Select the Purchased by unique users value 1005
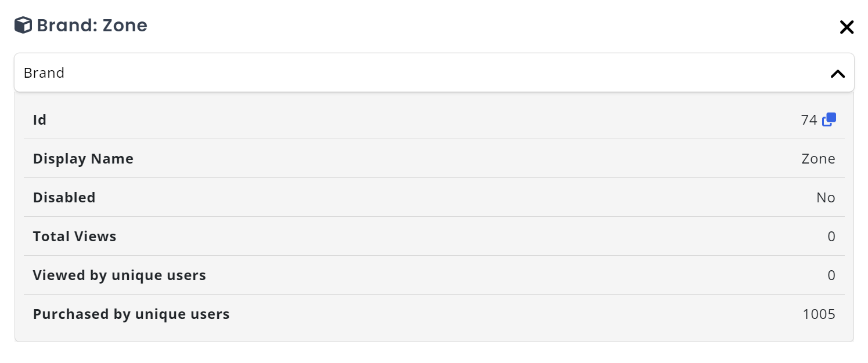Screen dimensions: 868x363 coord(819,314)
